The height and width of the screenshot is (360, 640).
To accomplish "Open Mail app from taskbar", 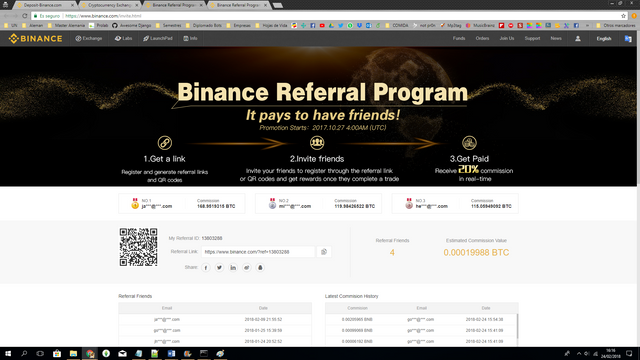I will click(x=122, y=353).
